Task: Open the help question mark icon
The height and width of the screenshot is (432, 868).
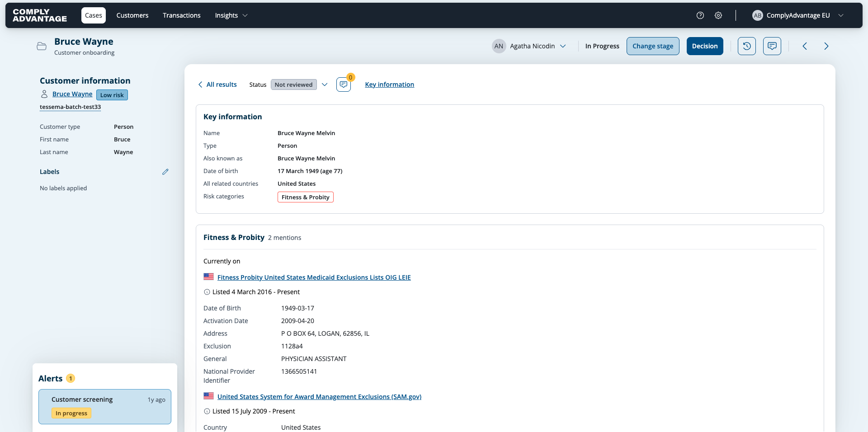Action: pyautogui.click(x=700, y=15)
